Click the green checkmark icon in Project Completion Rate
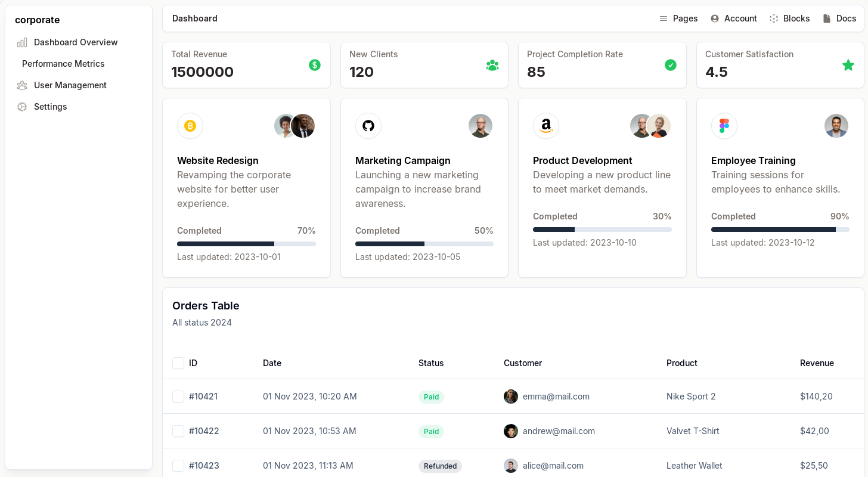The image size is (868, 477). click(671, 65)
